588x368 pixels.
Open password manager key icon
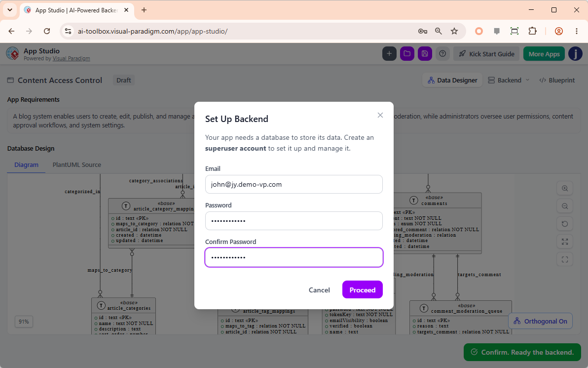pyautogui.click(x=423, y=31)
